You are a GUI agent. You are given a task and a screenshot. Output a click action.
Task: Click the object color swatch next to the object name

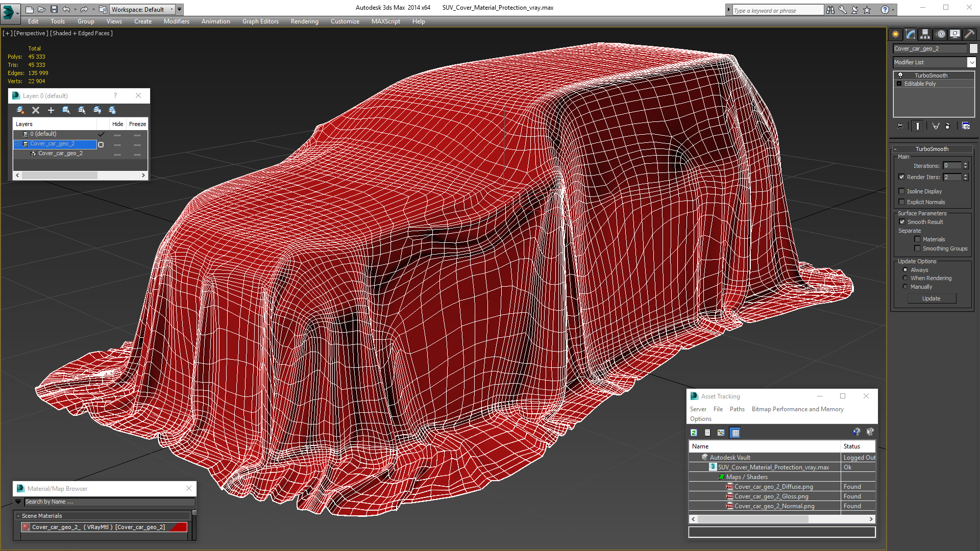[x=973, y=48]
